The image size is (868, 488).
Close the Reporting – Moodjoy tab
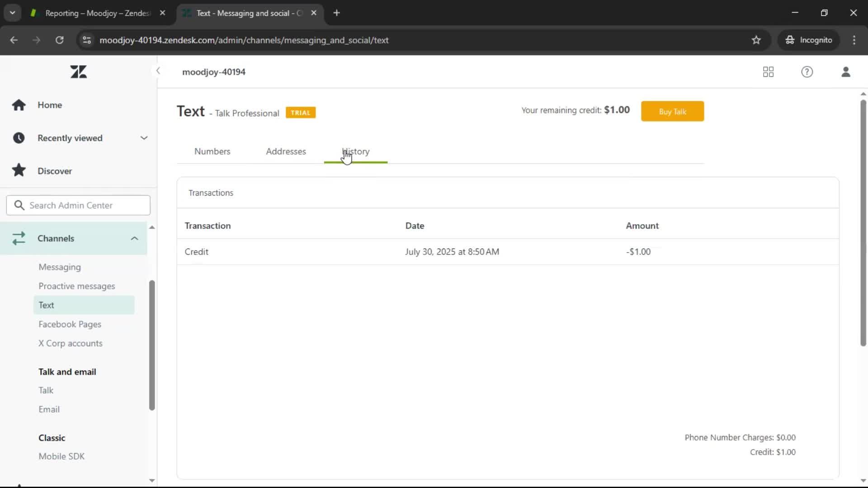coord(162,13)
